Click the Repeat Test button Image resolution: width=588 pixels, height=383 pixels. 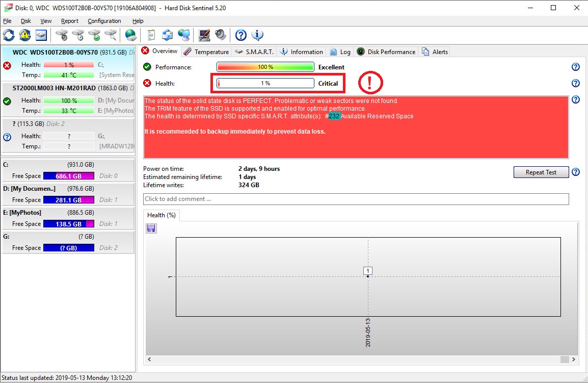(x=541, y=172)
